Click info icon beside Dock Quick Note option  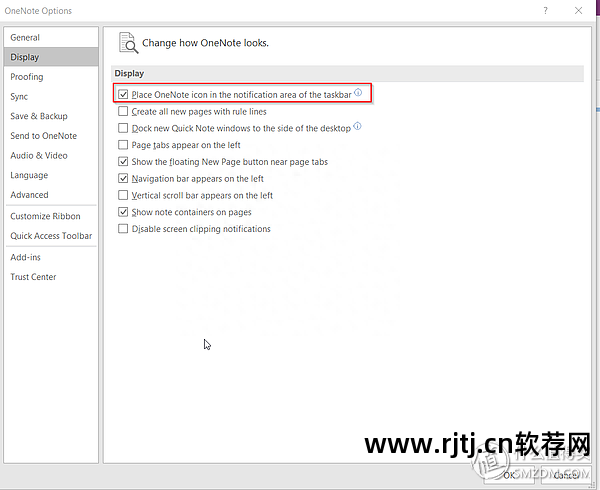click(357, 126)
